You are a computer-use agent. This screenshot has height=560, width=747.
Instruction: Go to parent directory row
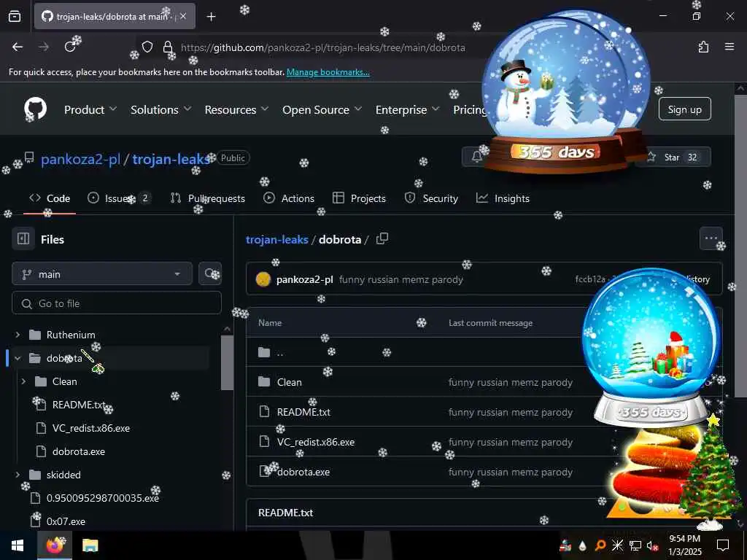(x=279, y=353)
